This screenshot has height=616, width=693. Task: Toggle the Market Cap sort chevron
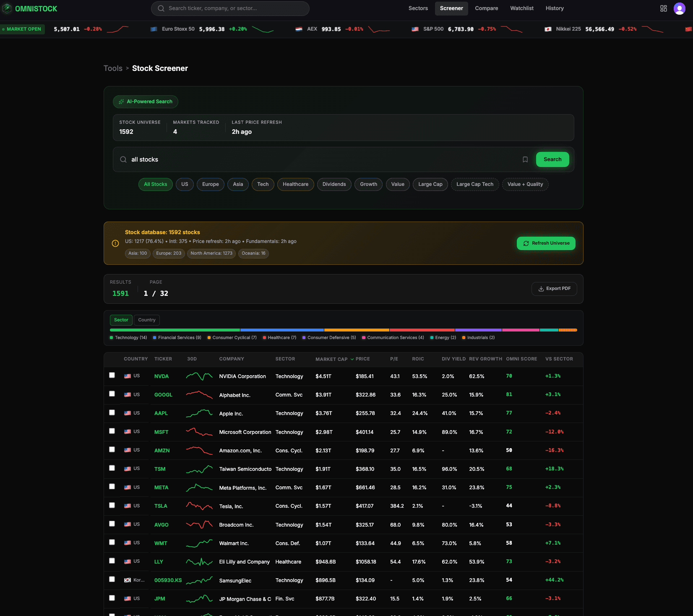click(352, 359)
